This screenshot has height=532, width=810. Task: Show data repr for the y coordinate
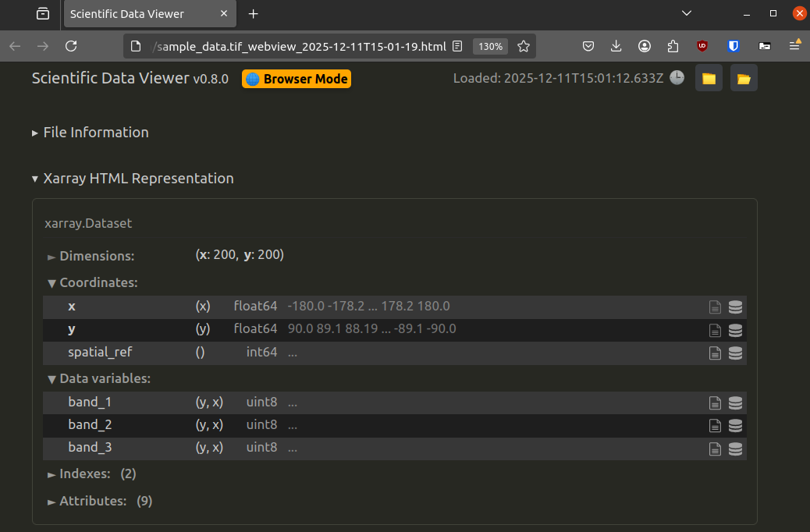point(735,329)
